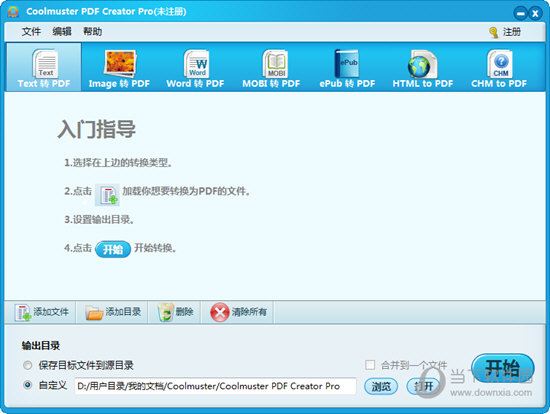Viewport: 550px width, 414px height.
Task: Click the 入门指导 heading
Action: tap(96, 129)
